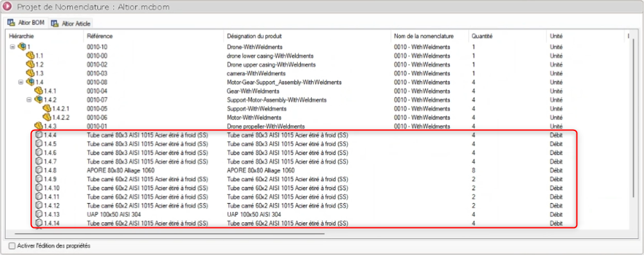
Task: Click the part icon of row 1.3
Action: click(30, 73)
